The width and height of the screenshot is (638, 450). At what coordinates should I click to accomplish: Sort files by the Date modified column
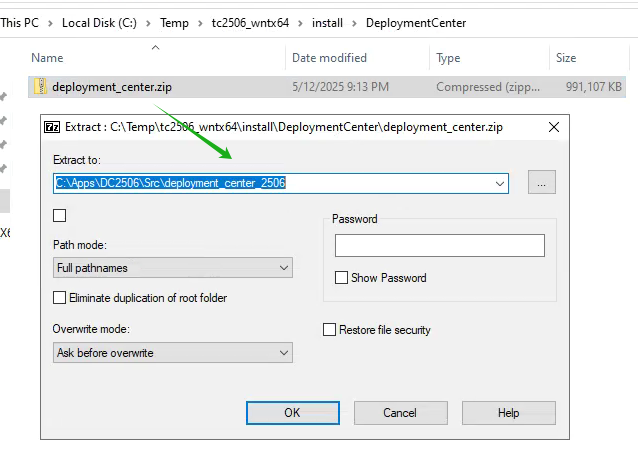point(329,58)
